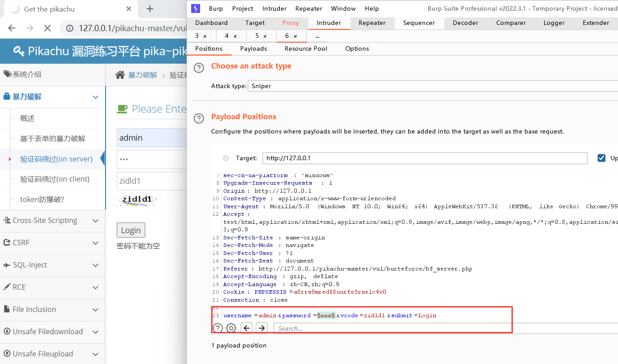Switch to Target tab

point(255,23)
